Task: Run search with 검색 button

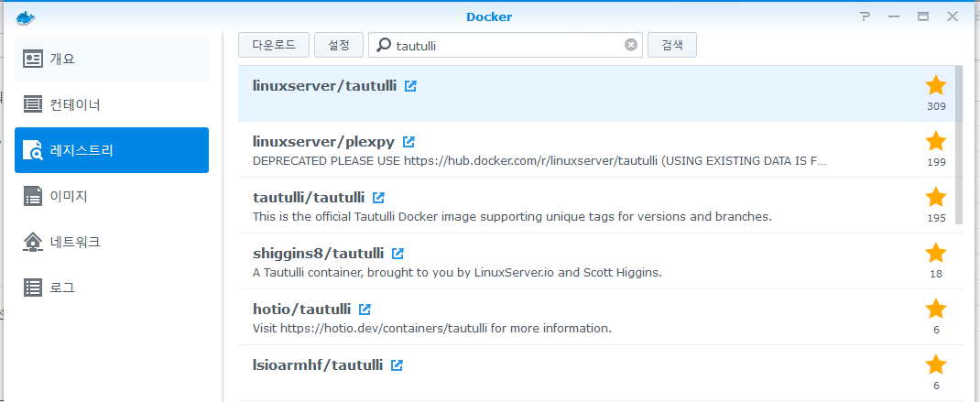Action: pos(672,45)
